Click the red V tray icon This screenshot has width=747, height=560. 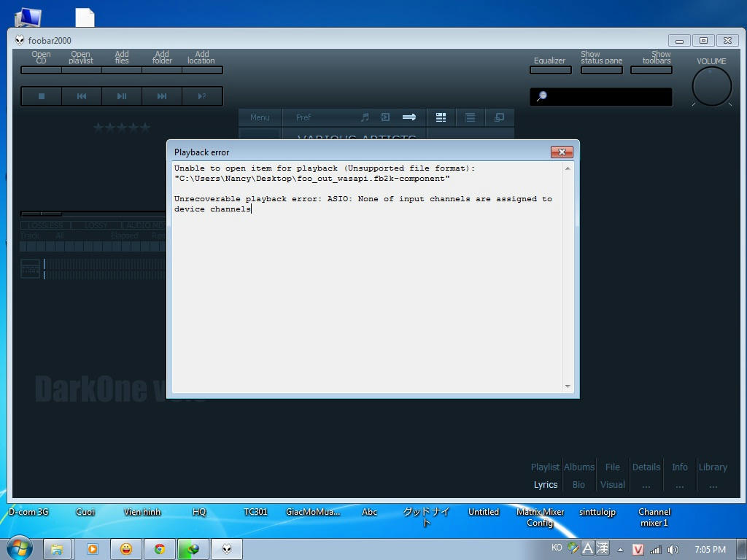click(638, 550)
